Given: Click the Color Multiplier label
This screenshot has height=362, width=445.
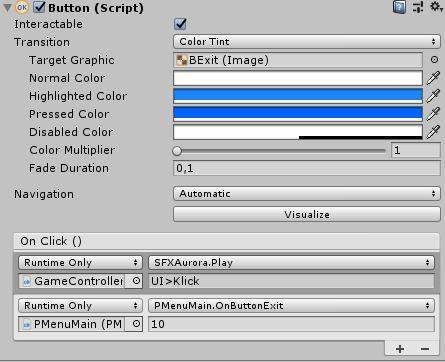Looking at the screenshot, I should (x=72, y=150).
